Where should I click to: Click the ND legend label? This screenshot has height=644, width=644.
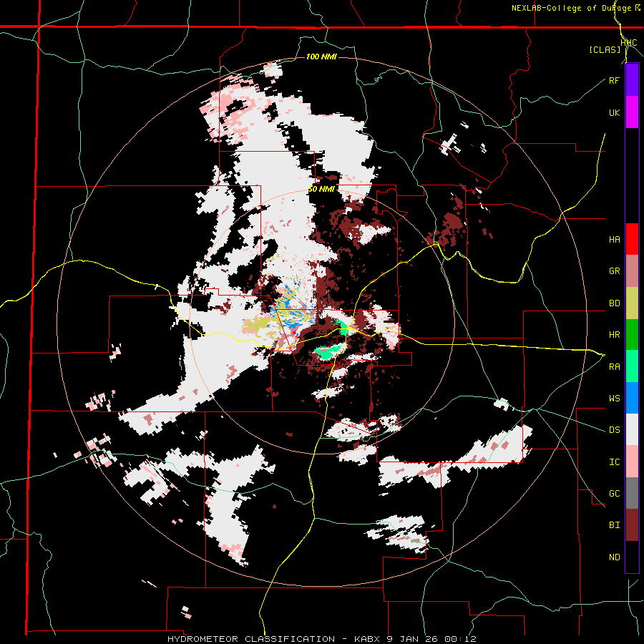tap(615, 557)
